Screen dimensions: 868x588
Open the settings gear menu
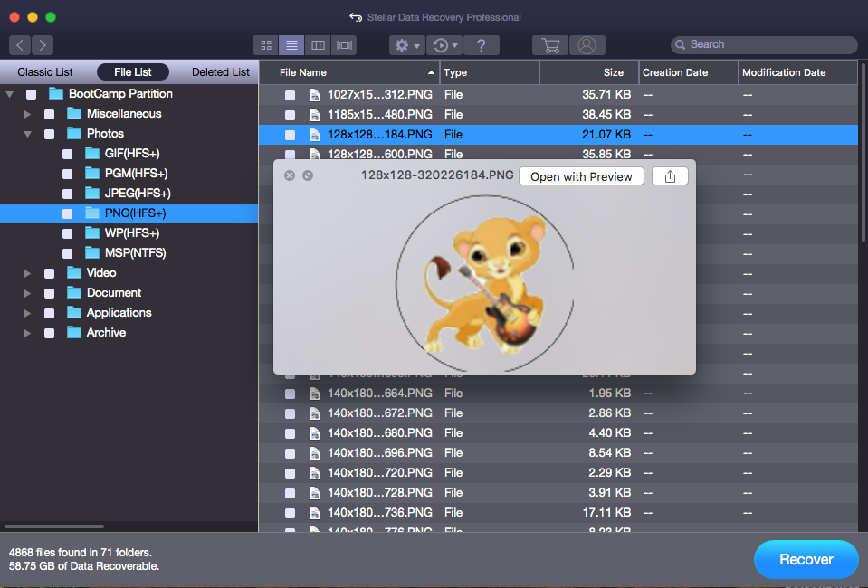[407, 45]
